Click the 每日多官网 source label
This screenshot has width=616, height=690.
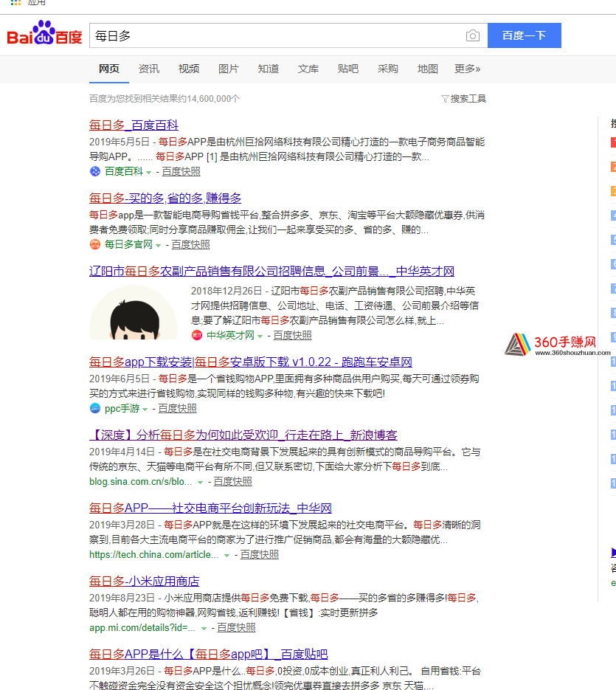[x=128, y=245]
